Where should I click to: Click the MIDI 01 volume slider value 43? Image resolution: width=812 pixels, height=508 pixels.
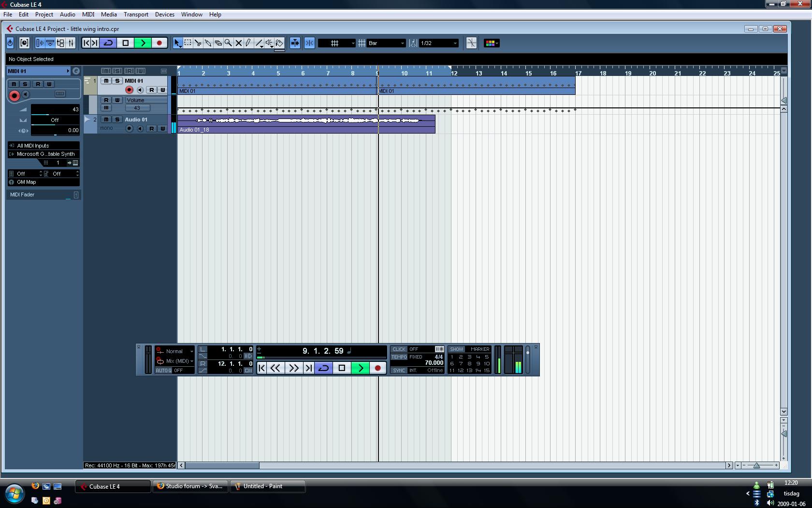(x=55, y=109)
